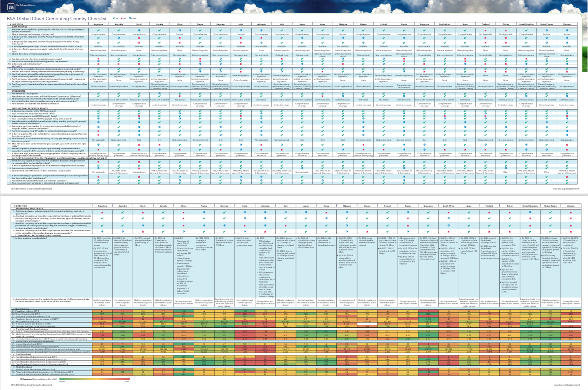
Task: Click the BSA logo in the header banner
Action: 11,7
